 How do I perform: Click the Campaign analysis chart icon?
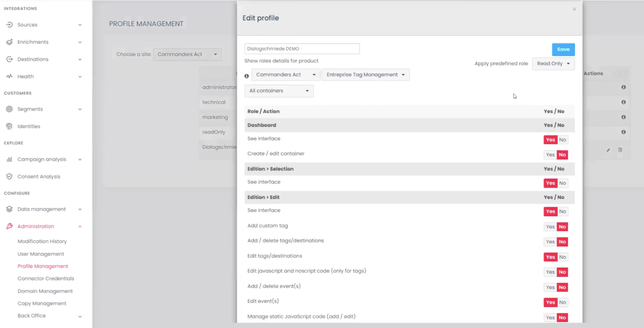pyautogui.click(x=9, y=159)
